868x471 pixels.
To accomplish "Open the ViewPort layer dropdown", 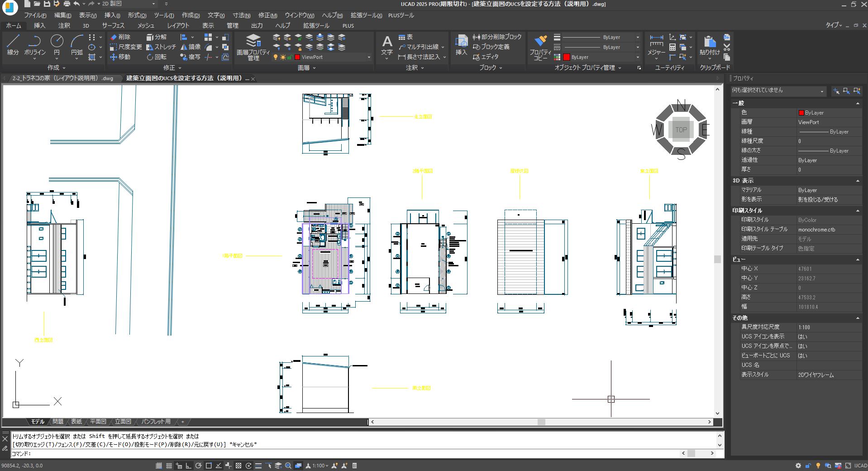I will (x=368, y=58).
